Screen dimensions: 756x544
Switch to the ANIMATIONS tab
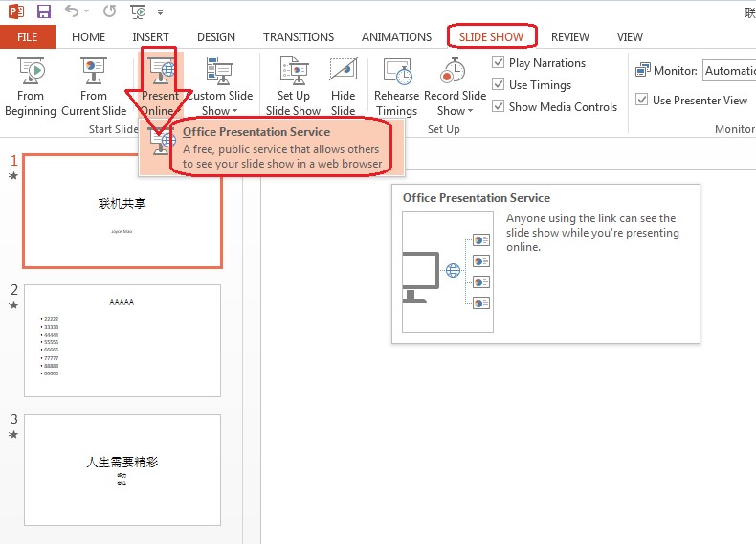click(396, 37)
